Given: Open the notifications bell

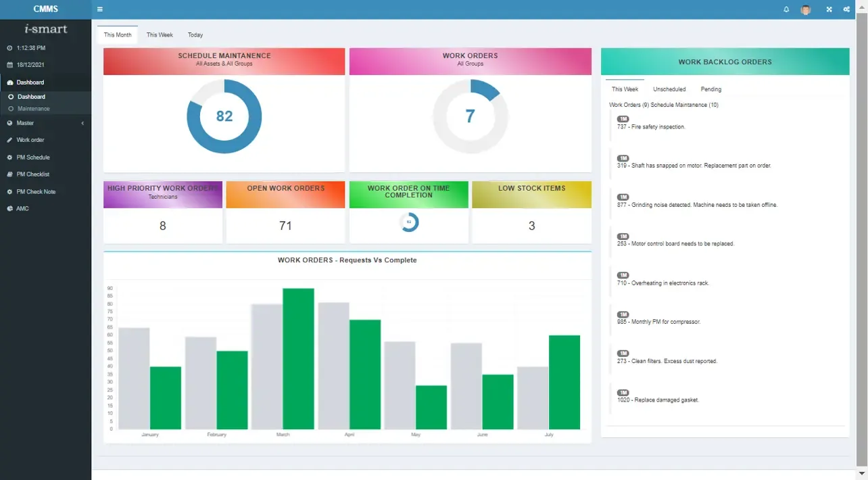Looking at the screenshot, I should click(x=786, y=9).
